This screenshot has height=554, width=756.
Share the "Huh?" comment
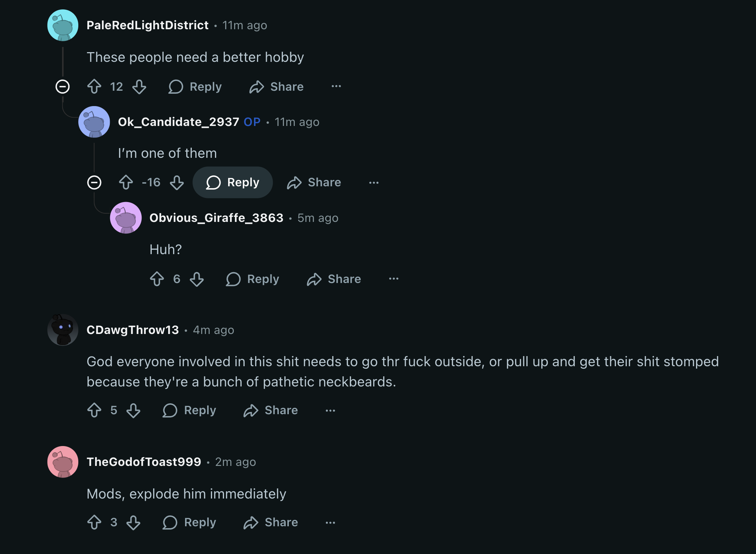click(334, 279)
